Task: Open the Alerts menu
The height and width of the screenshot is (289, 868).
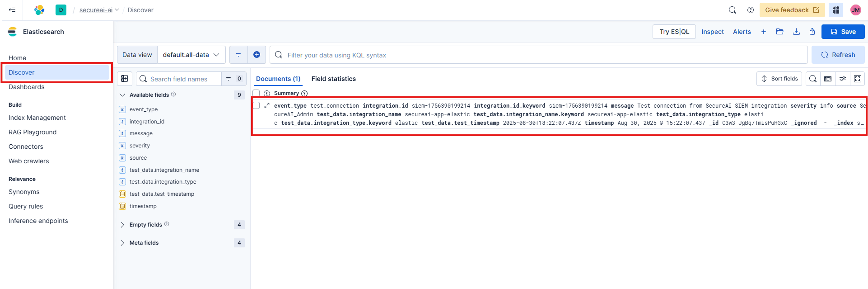Action: click(x=742, y=32)
